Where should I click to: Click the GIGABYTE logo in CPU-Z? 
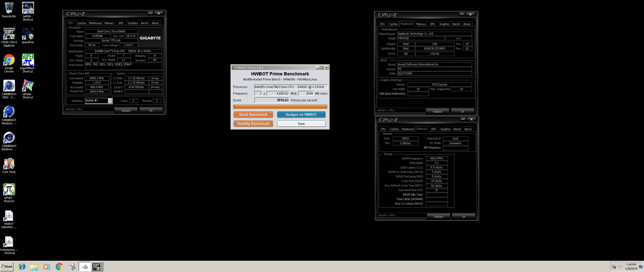151,38
